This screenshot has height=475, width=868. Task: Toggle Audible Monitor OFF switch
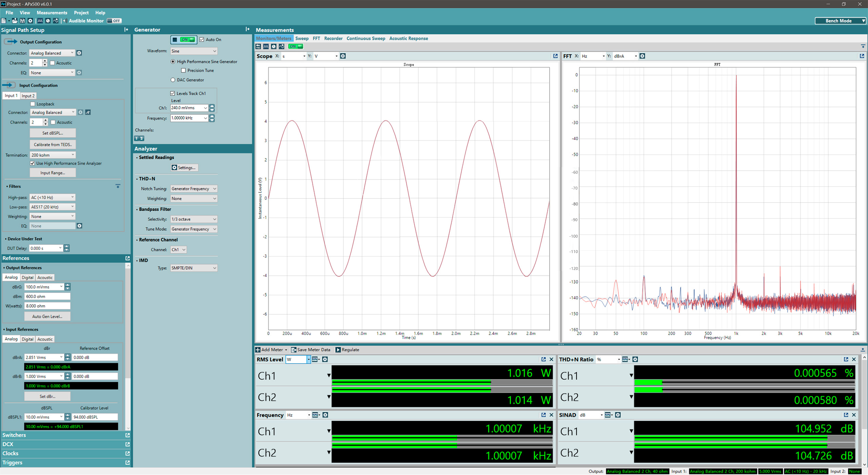(114, 21)
